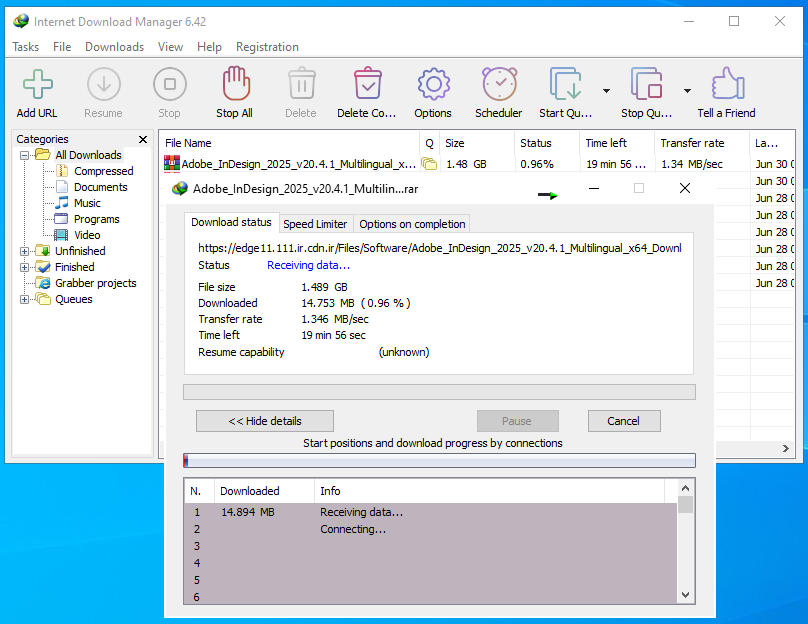This screenshot has width=808, height=624.
Task: Select the Queues folder label
Action: [x=74, y=299]
